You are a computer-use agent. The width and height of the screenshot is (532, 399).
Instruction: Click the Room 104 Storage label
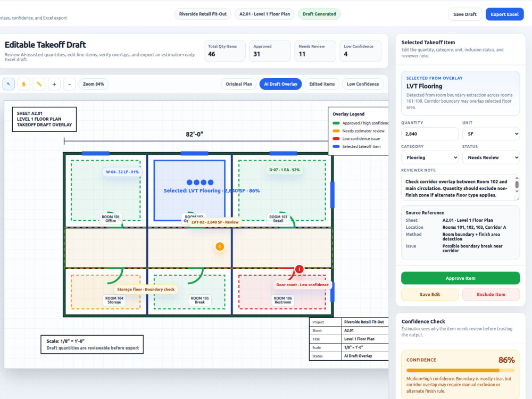coord(114,300)
